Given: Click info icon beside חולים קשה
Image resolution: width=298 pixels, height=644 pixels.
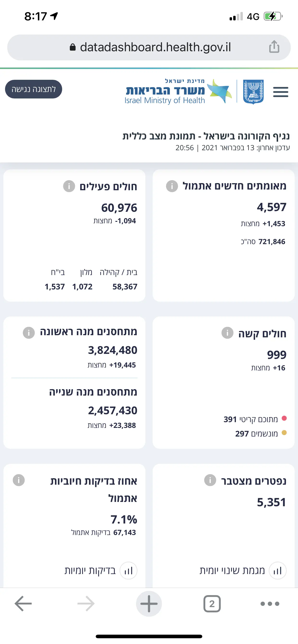Looking at the screenshot, I should (227, 333).
